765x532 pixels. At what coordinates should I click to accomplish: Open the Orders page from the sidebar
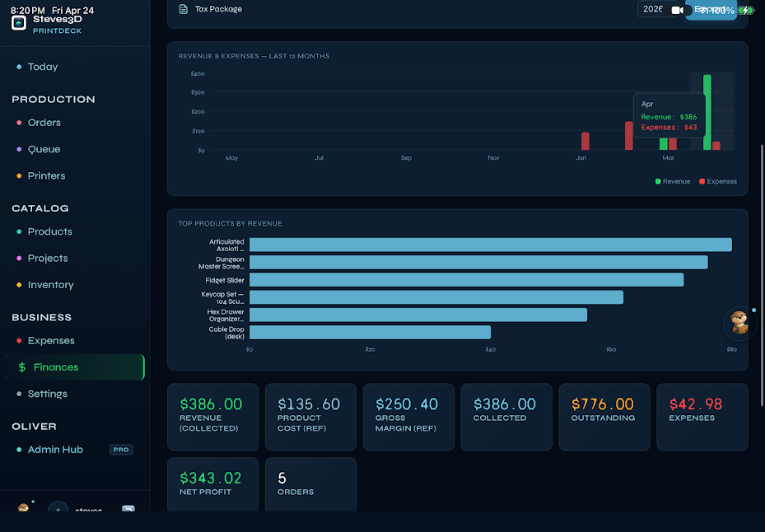(44, 122)
